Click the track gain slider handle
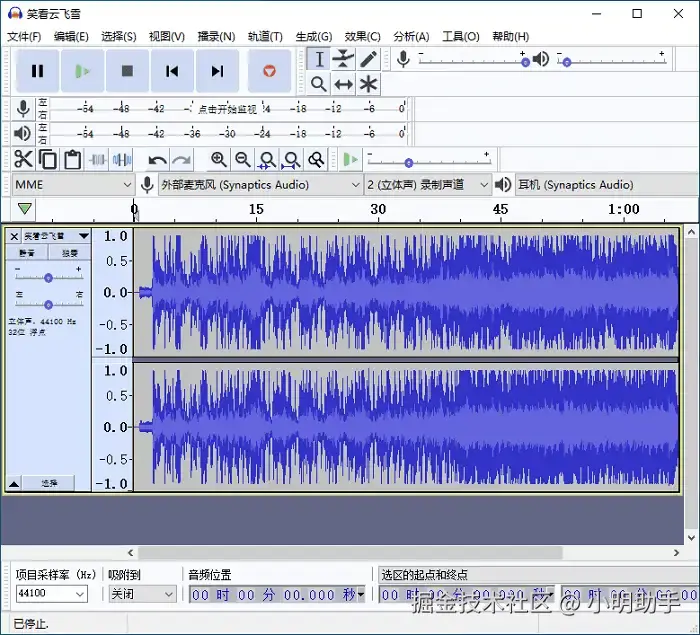 tap(48, 277)
